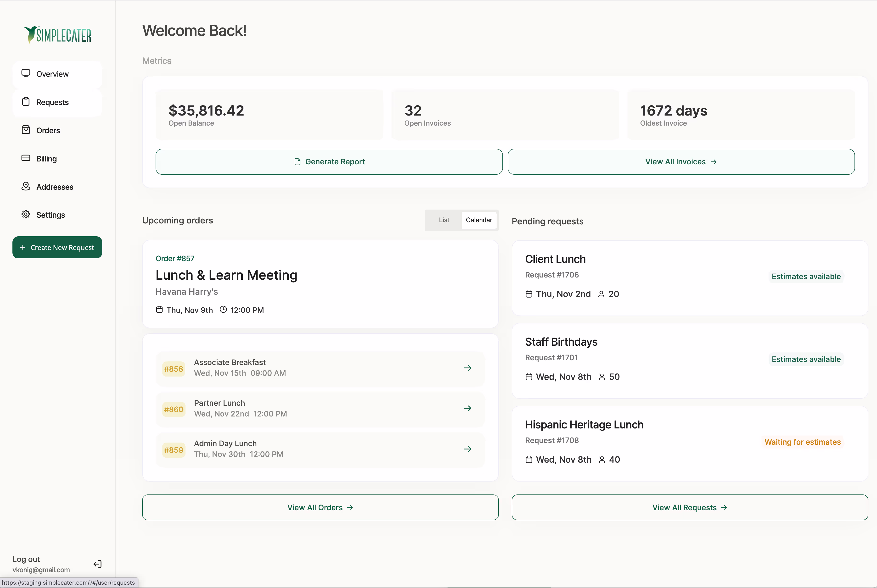Click Create New Request button

pos(57,248)
